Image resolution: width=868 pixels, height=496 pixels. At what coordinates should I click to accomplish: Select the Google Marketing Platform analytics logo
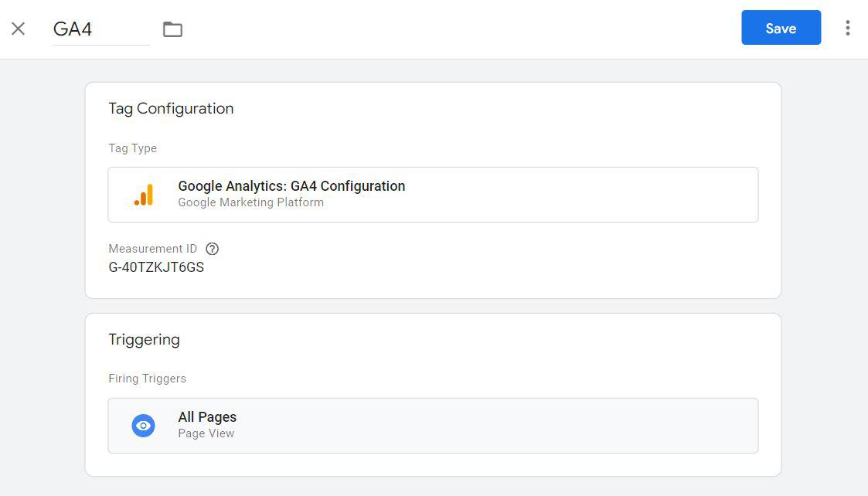(143, 194)
